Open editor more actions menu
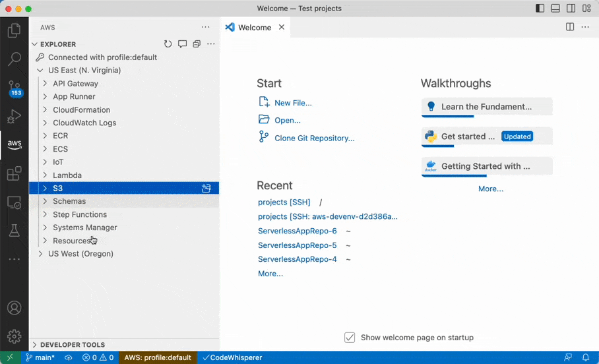Viewport: 599px width, 364px height. click(x=585, y=27)
